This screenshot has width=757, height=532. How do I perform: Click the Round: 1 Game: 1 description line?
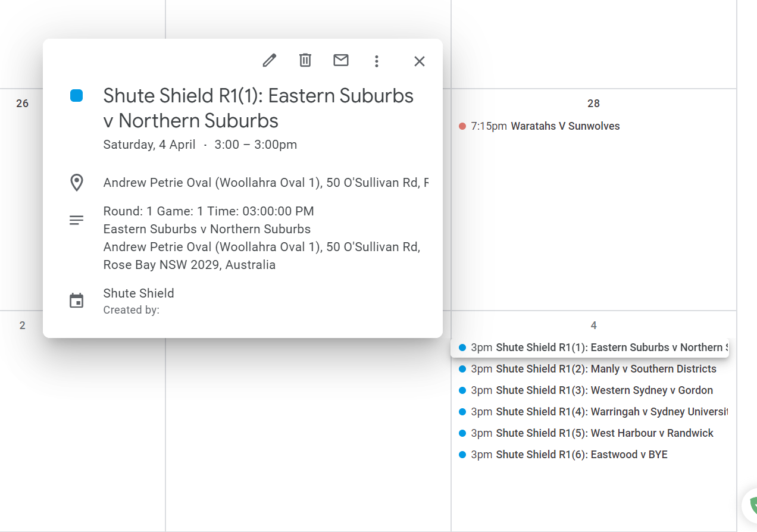(209, 211)
